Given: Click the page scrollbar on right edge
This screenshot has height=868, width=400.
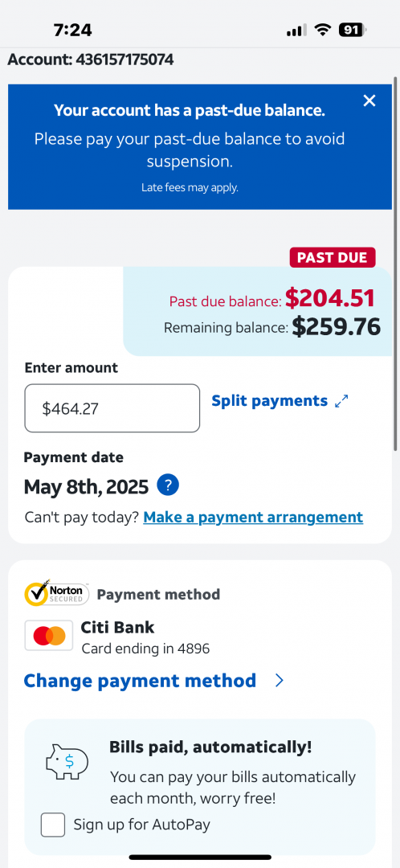Looking at the screenshot, I should coord(395,266).
